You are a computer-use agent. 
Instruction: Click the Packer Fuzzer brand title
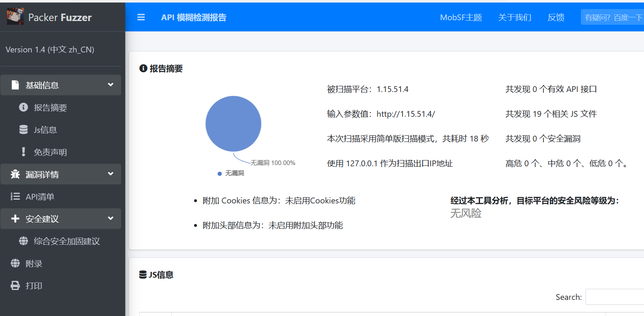pyautogui.click(x=60, y=17)
